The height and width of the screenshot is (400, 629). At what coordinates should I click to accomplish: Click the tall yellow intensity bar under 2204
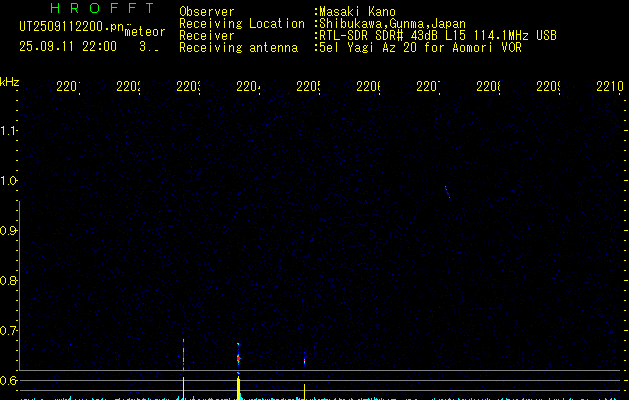pyautogui.click(x=239, y=388)
